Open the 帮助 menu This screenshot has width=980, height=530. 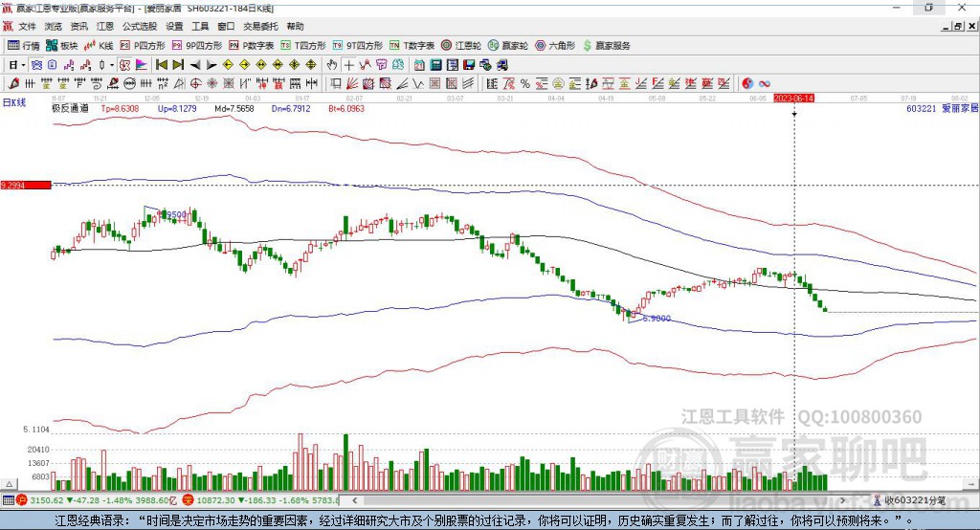click(295, 26)
